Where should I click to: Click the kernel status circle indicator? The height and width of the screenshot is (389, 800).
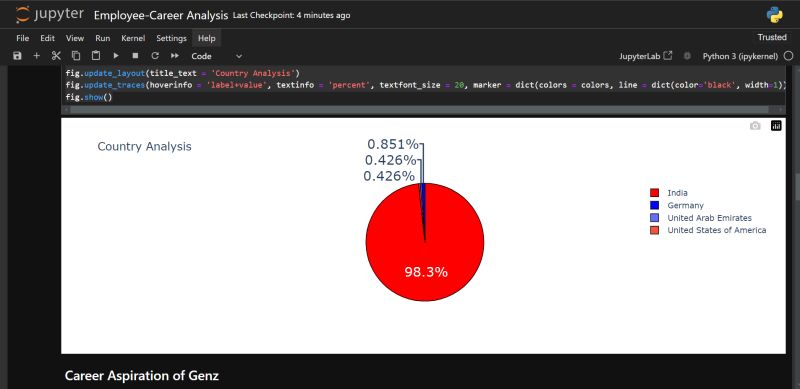[788, 56]
